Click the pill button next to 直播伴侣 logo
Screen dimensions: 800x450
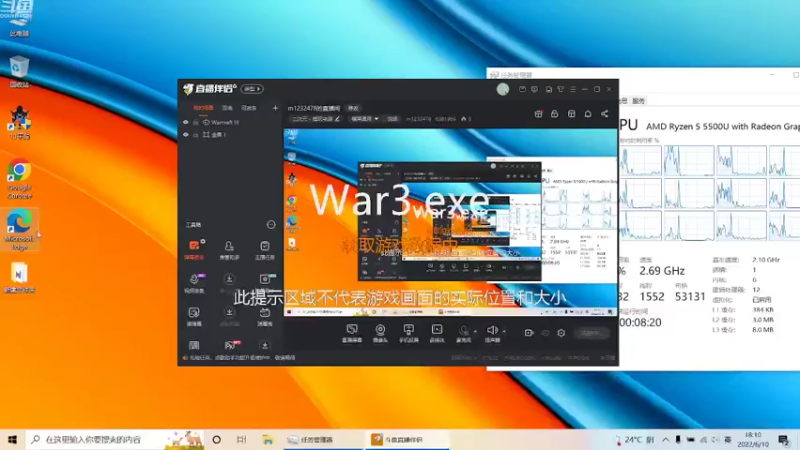point(252,89)
